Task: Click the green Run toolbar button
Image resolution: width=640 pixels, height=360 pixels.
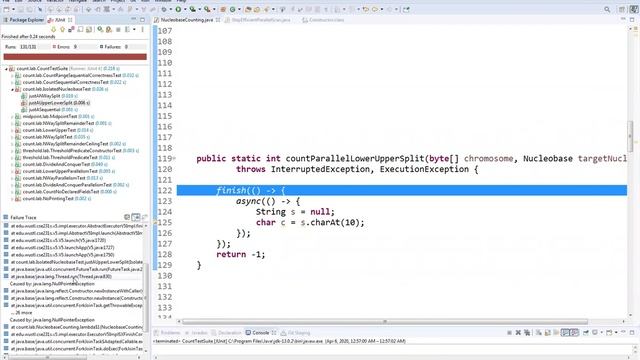Action: (x=178, y=9)
